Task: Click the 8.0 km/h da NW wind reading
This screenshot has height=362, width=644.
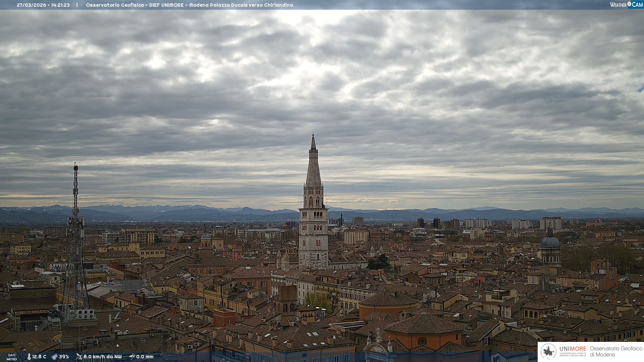Action: point(103,357)
